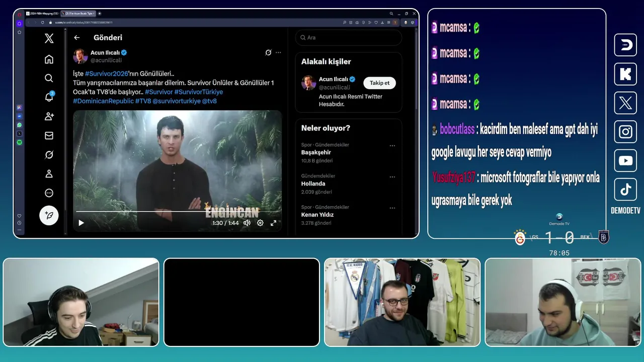Open a new browser tab
The image size is (644, 362).
point(100,14)
